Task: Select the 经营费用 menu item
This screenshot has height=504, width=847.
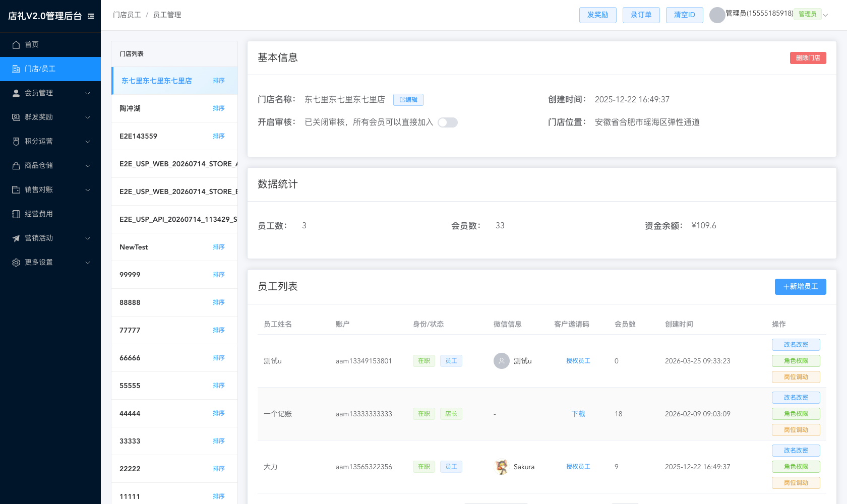Action: tap(50, 214)
